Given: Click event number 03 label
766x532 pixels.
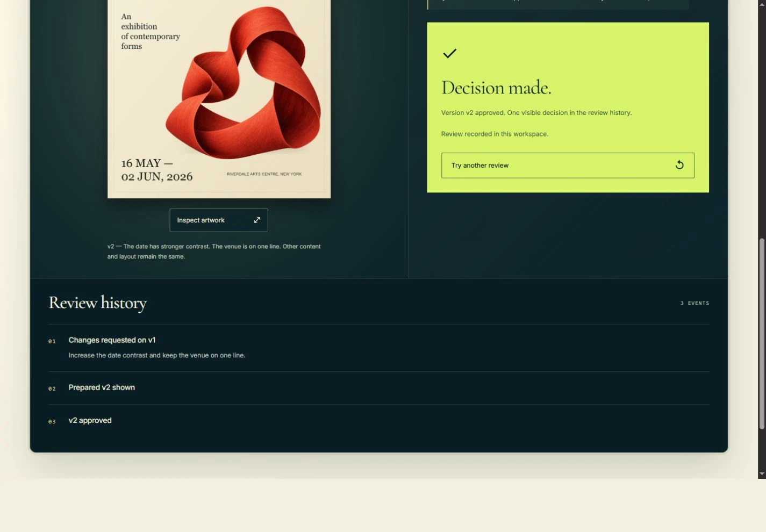Looking at the screenshot, I should click(52, 422).
